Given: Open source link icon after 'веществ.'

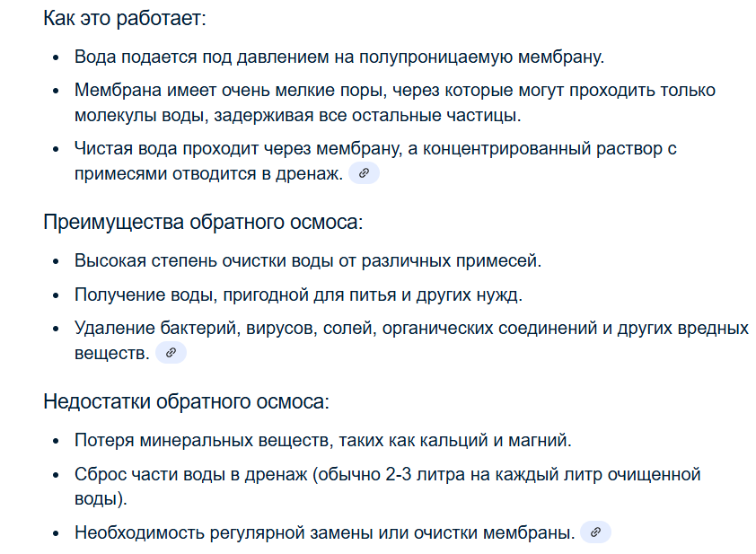Looking at the screenshot, I should pos(171,353).
